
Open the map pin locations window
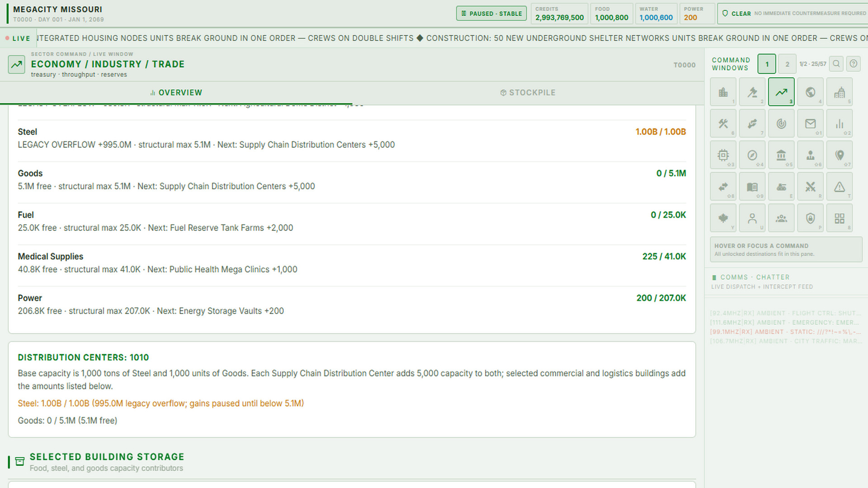[839, 155]
